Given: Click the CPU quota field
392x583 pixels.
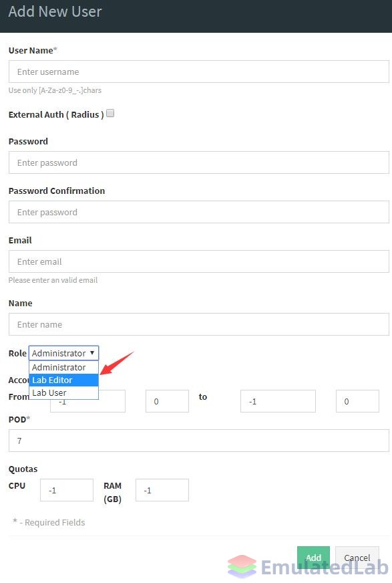Looking at the screenshot, I should tap(67, 490).
